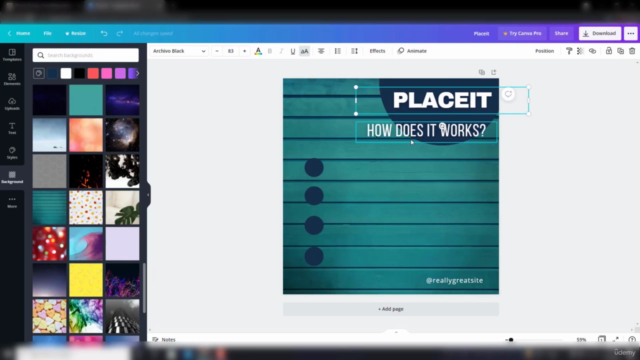Click the Add page button
The height and width of the screenshot is (360, 640).
pos(391,309)
